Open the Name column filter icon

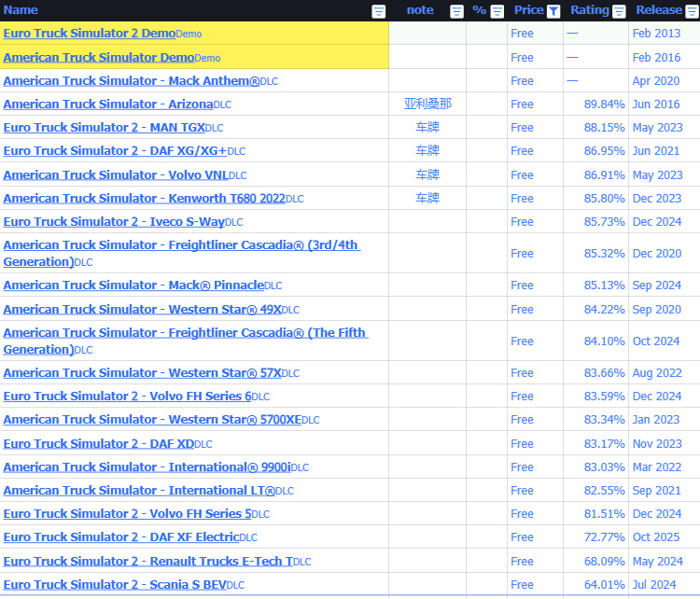pyautogui.click(x=379, y=11)
